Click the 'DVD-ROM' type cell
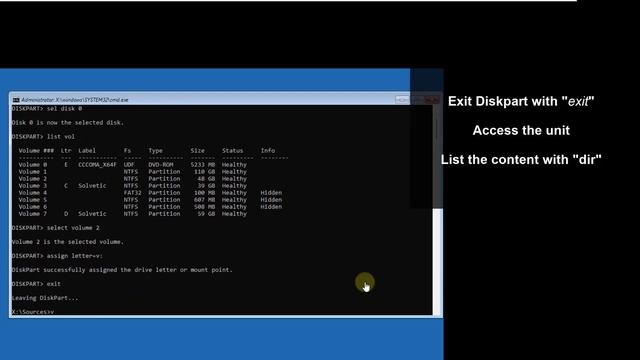The image size is (640, 360). 161,164
